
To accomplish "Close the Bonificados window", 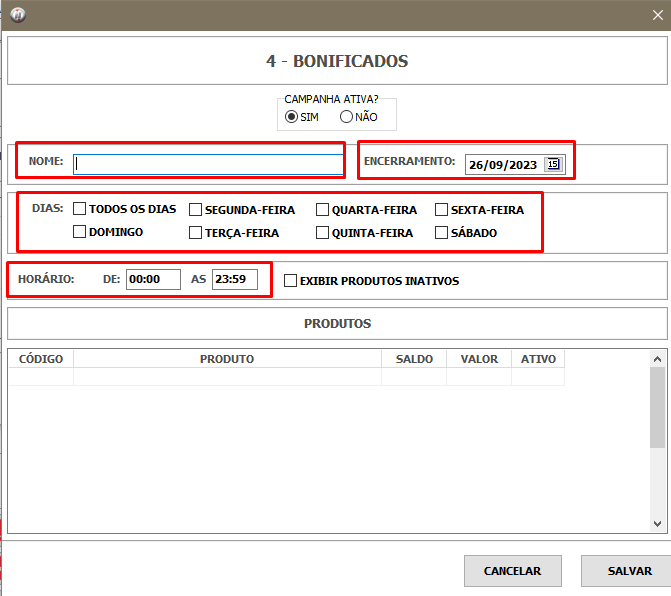I will point(657,15).
